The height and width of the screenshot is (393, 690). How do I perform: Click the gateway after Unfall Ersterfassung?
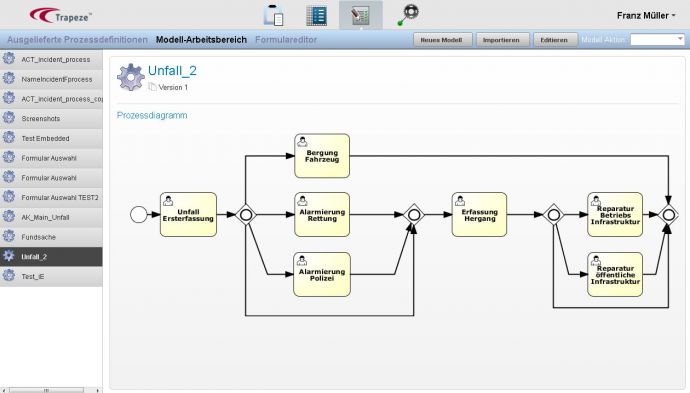[x=246, y=215]
